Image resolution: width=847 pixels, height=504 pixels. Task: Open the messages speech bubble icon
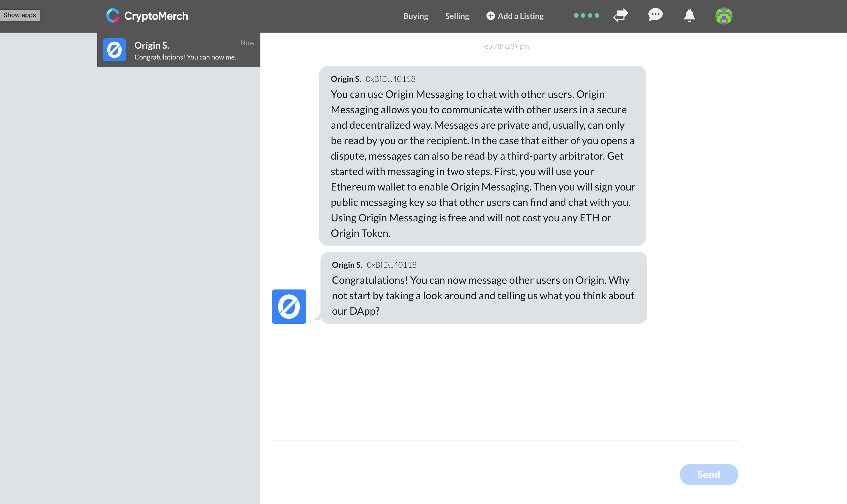pyautogui.click(x=655, y=15)
